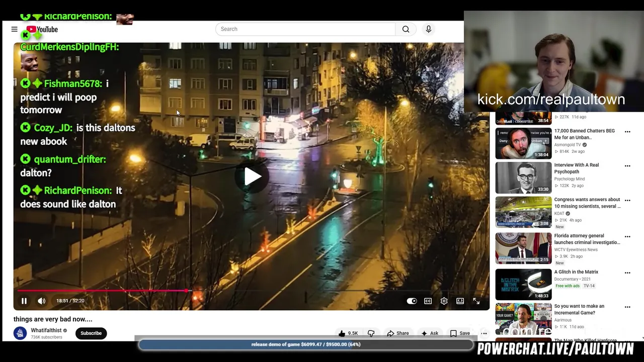
Task: Click the magnifier search button
Action: tap(406, 29)
